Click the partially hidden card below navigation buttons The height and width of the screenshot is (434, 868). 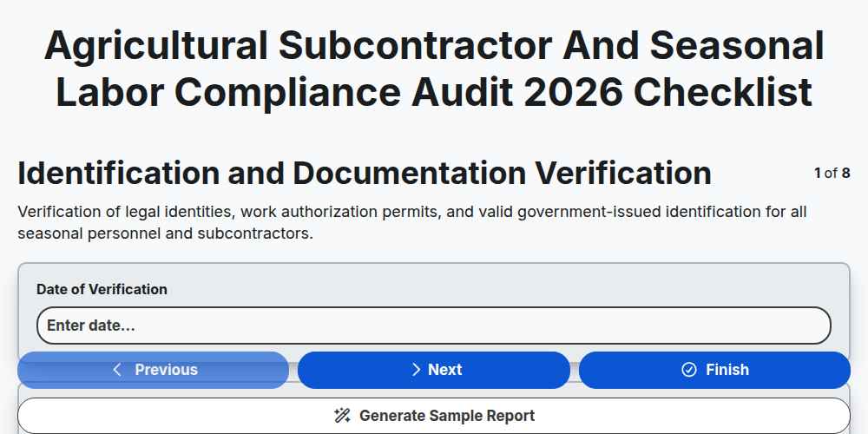(x=434, y=393)
